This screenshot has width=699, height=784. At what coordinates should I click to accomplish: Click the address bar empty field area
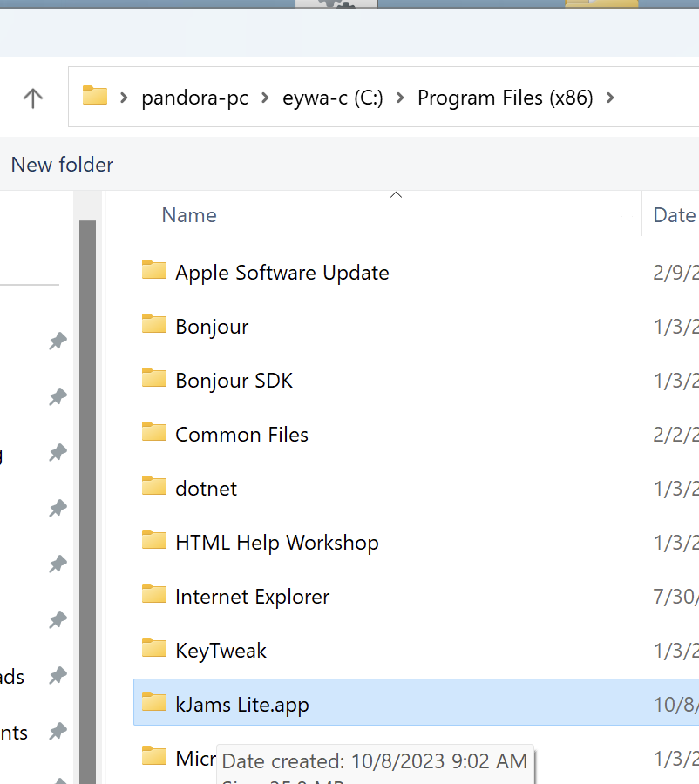pos(655,98)
